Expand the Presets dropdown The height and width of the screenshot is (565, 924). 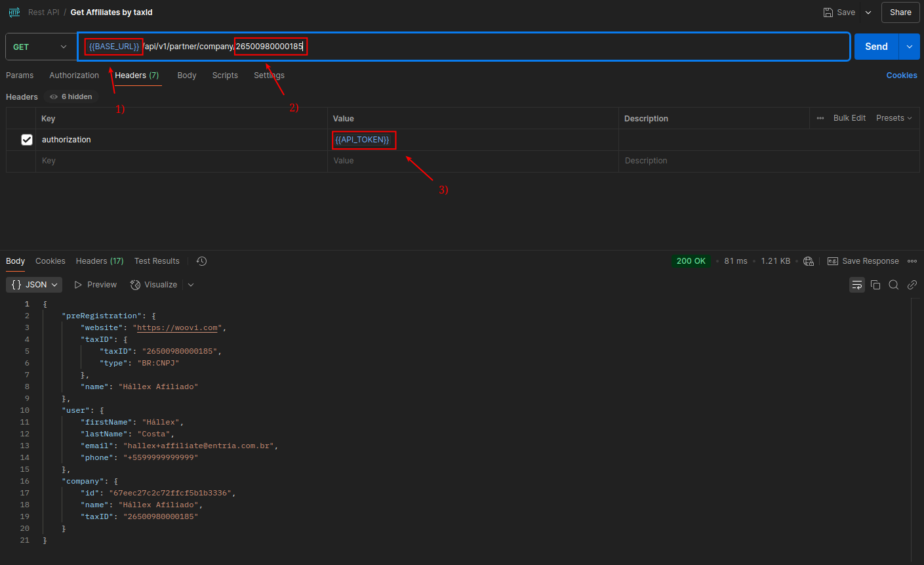pyautogui.click(x=893, y=118)
